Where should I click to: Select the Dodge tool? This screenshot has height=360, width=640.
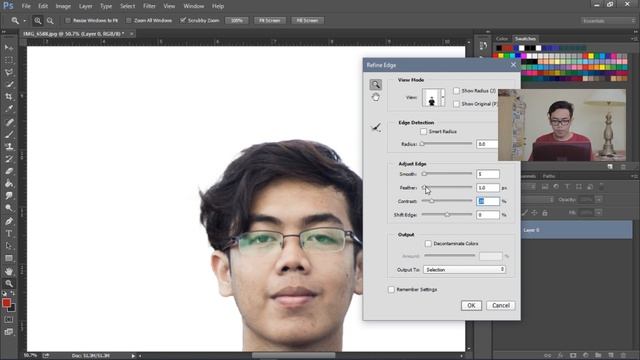click(x=9, y=208)
